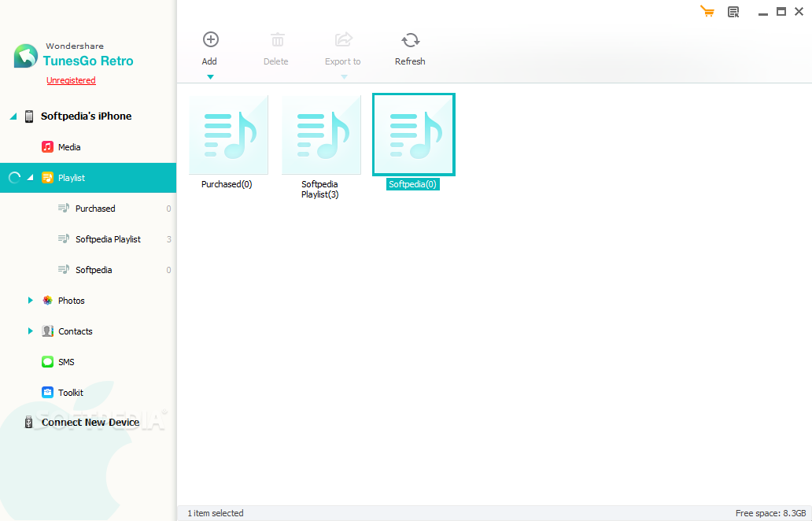This screenshot has height=521, width=812.
Task: Close the TunesGo window
Action: (799, 11)
